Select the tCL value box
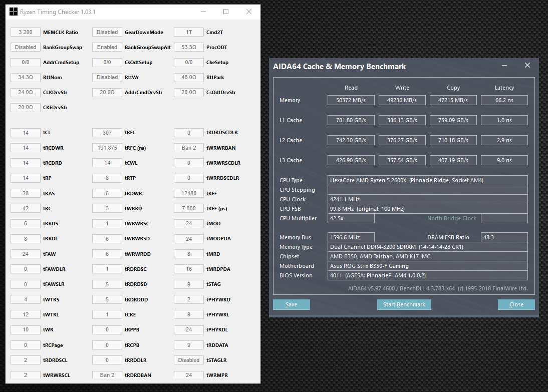The height and width of the screenshot is (392, 548). click(x=26, y=133)
